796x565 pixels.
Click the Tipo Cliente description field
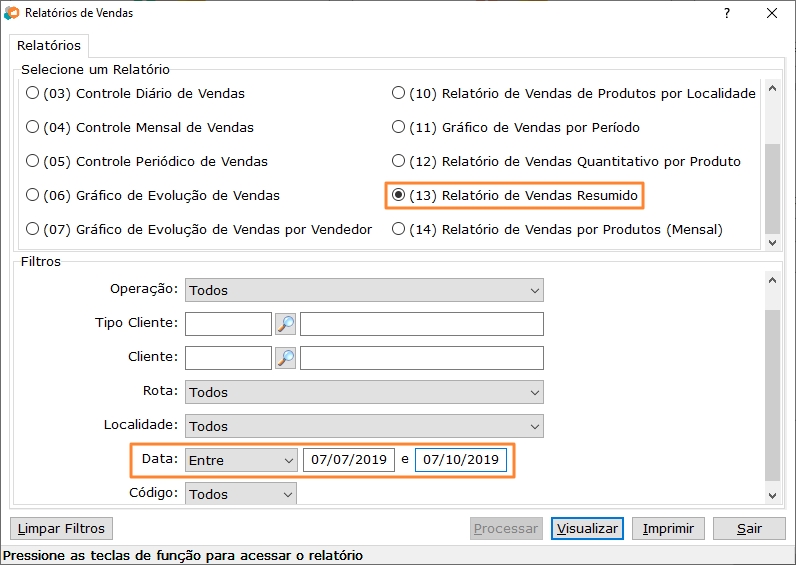(422, 324)
